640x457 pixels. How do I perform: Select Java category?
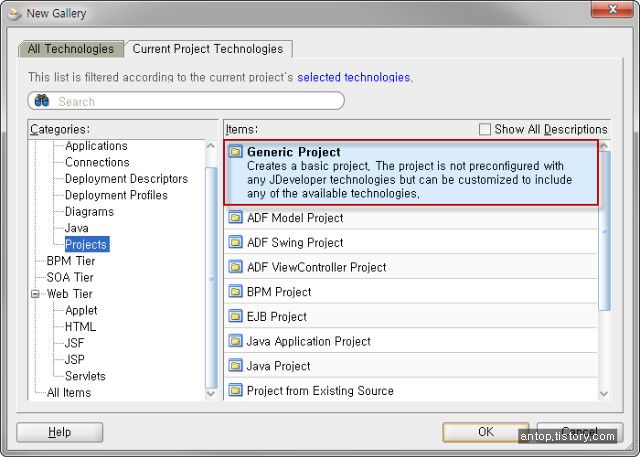pos(77,228)
